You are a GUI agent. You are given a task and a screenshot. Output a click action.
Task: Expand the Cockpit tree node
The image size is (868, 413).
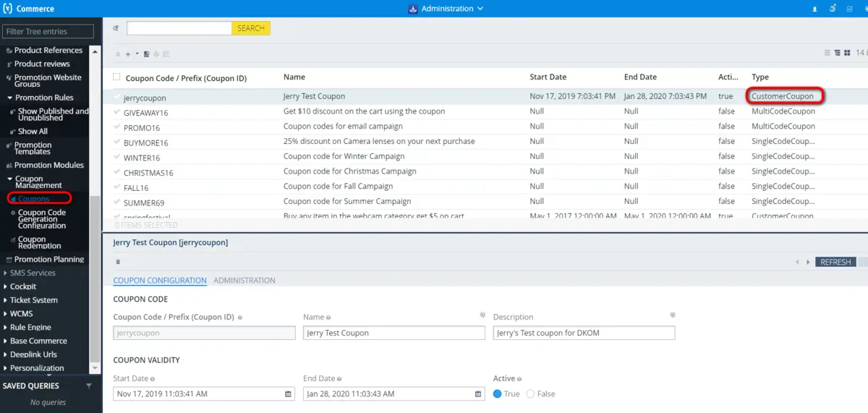tap(5, 286)
